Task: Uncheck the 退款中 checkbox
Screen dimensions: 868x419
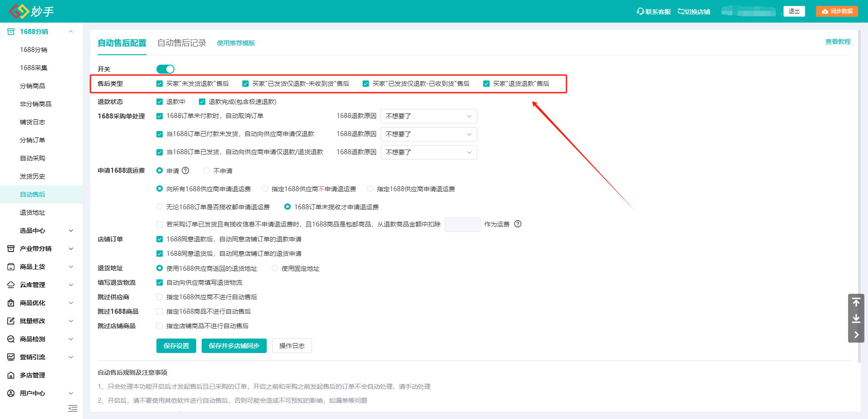Action: pyautogui.click(x=160, y=102)
